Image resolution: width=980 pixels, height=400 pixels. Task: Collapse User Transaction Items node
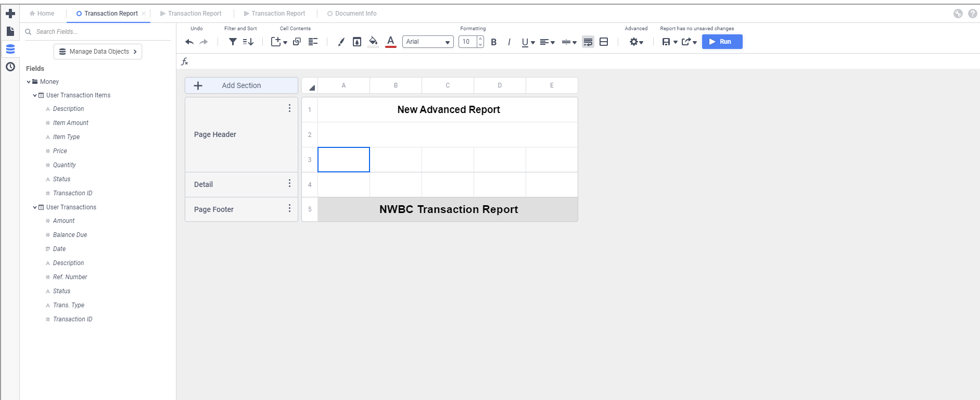click(x=35, y=95)
